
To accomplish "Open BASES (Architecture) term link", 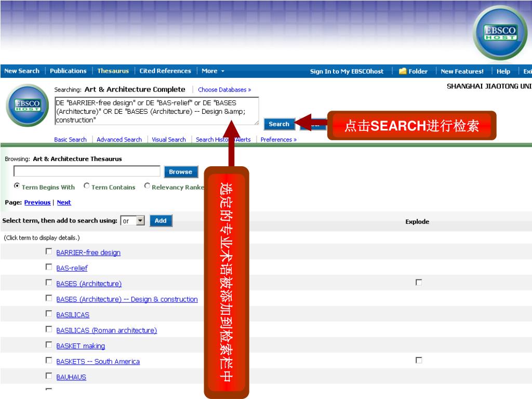I will pos(89,284).
